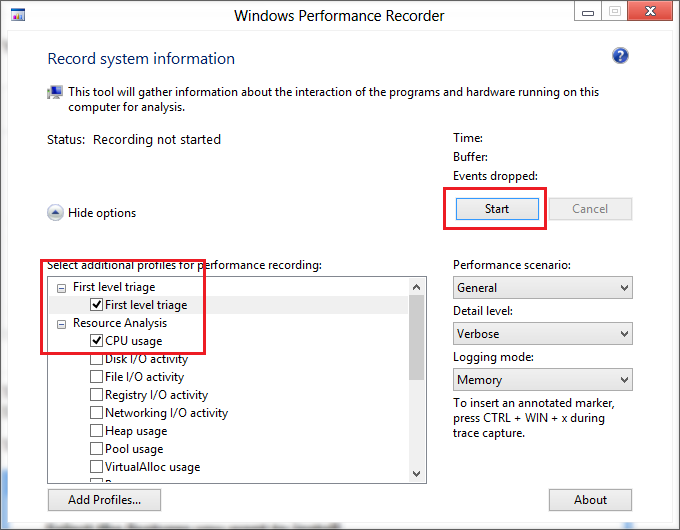Collapse the Resource Analysis tree node
The height and width of the screenshot is (530, 680).
coord(62,324)
